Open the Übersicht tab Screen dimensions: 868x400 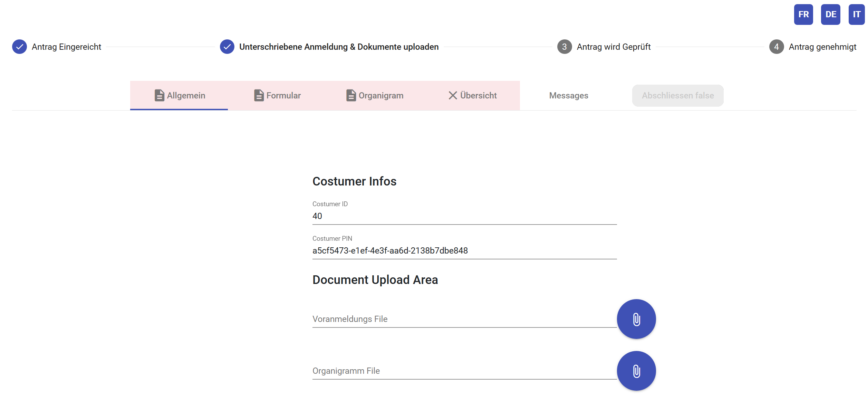tap(478, 96)
